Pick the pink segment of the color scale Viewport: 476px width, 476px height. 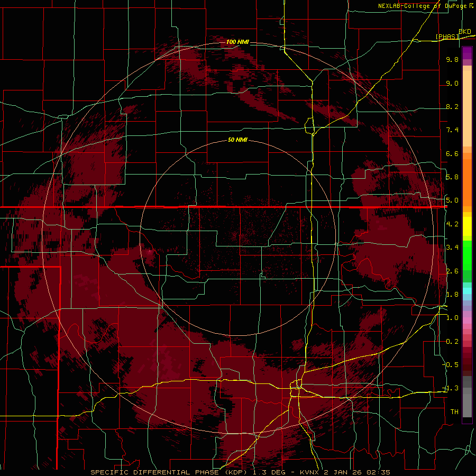click(x=467, y=321)
